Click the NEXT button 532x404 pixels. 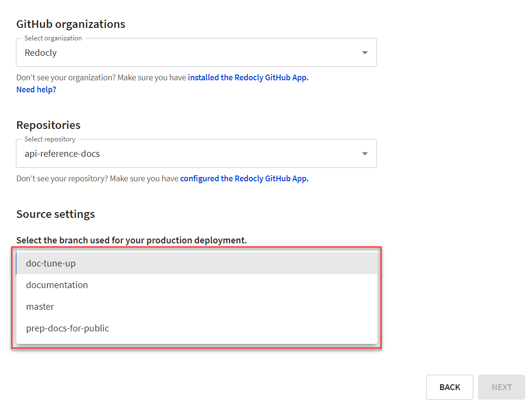click(502, 387)
